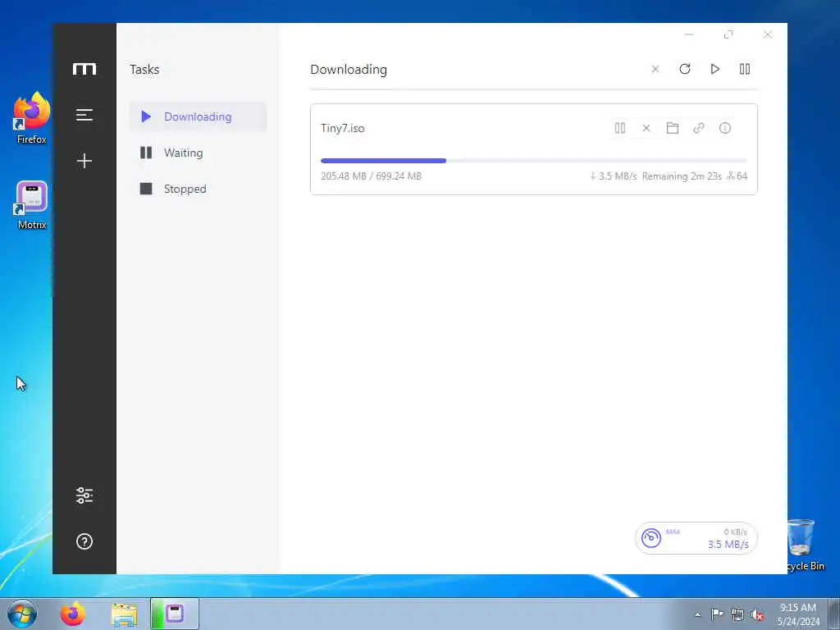840x630 pixels.
Task: Select the Tiny7.iso file name
Action: pyautogui.click(x=342, y=129)
